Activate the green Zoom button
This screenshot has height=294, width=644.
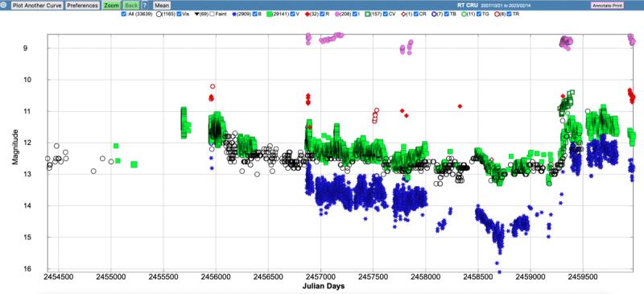(x=111, y=6)
